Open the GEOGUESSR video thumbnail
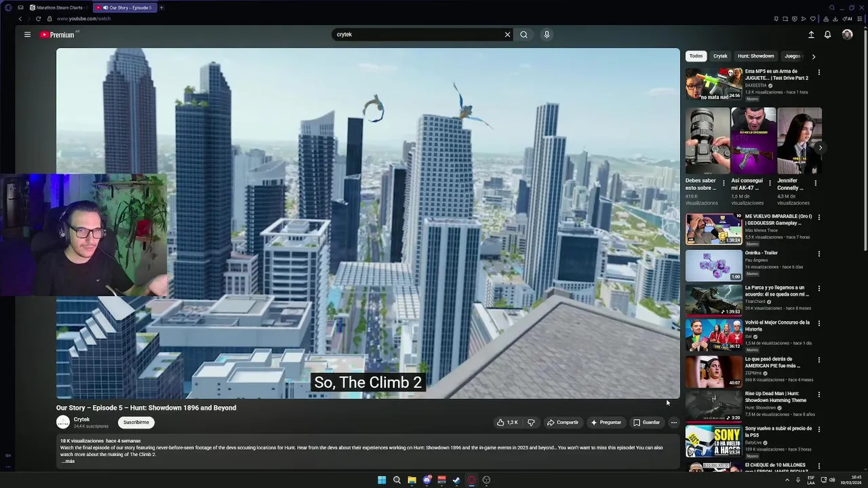 point(713,229)
